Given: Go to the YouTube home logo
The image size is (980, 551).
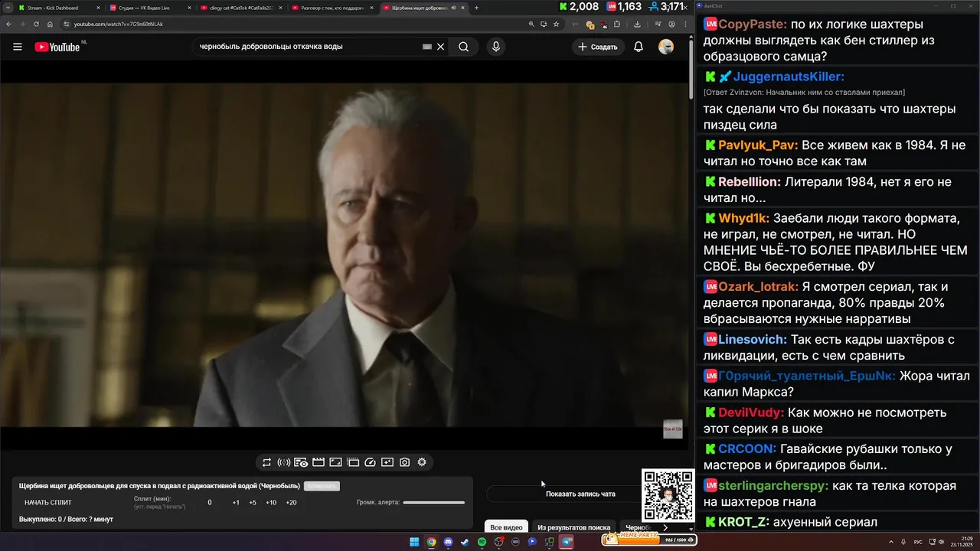Looking at the screenshot, I should click(57, 47).
